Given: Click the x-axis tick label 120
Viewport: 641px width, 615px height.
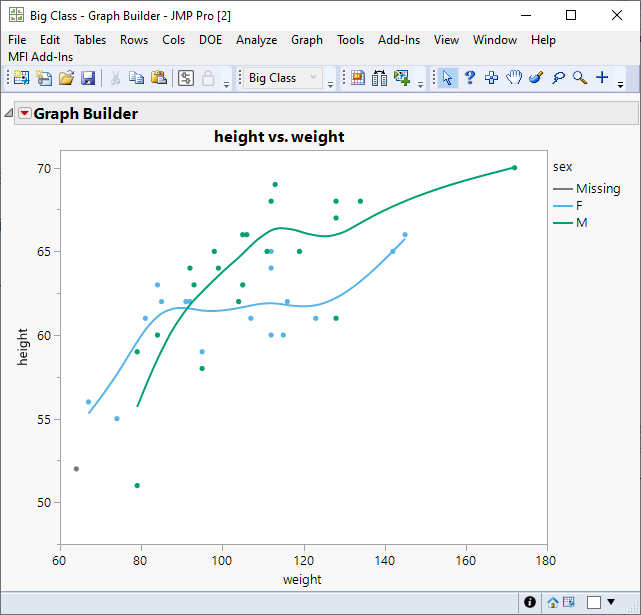Looking at the screenshot, I should [x=303, y=560].
